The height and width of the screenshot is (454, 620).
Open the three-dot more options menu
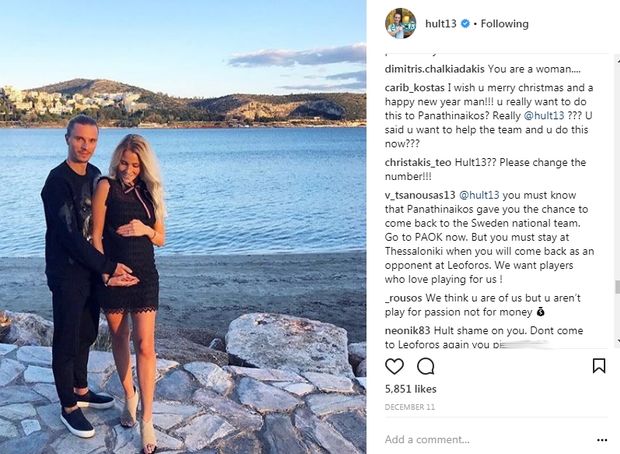pyautogui.click(x=602, y=440)
